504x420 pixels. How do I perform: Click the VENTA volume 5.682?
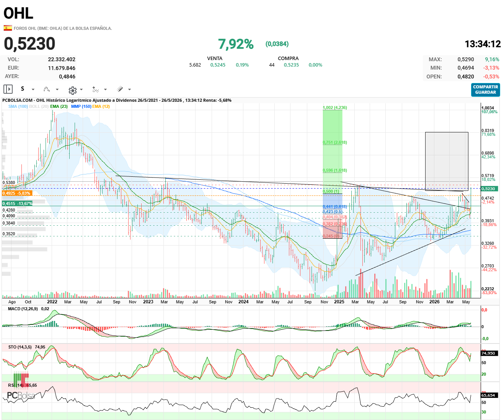(x=195, y=65)
